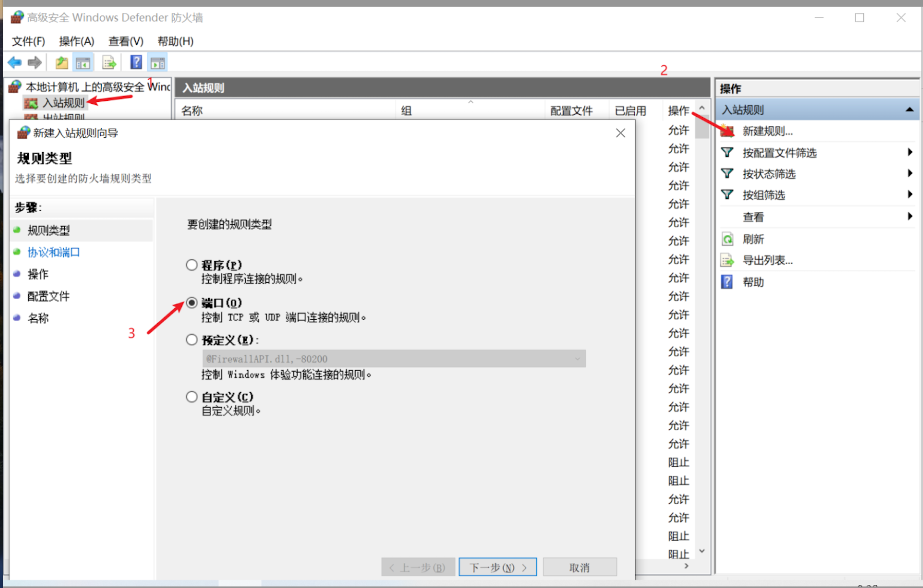
Task: Click the 刷新 refresh icon
Action: (727, 239)
